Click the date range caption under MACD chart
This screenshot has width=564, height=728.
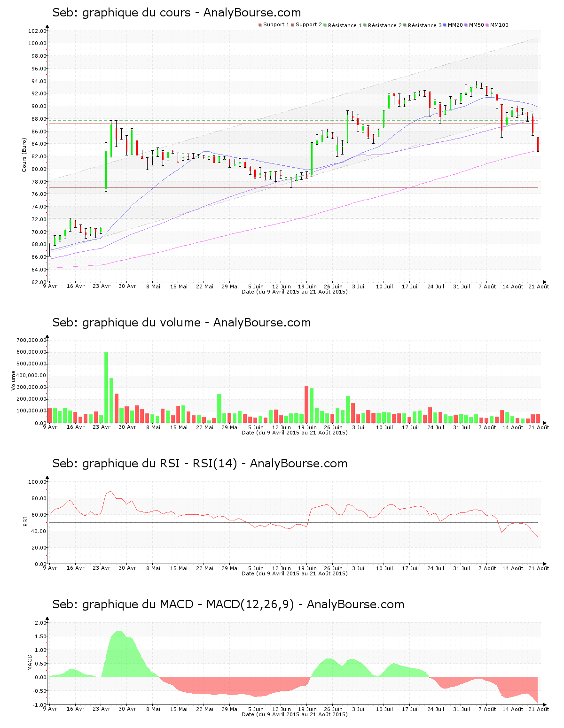295,714
